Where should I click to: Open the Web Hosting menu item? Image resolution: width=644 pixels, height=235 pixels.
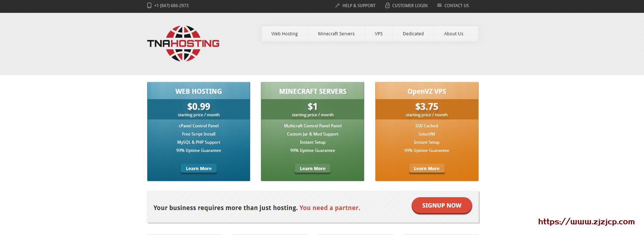click(x=284, y=34)
